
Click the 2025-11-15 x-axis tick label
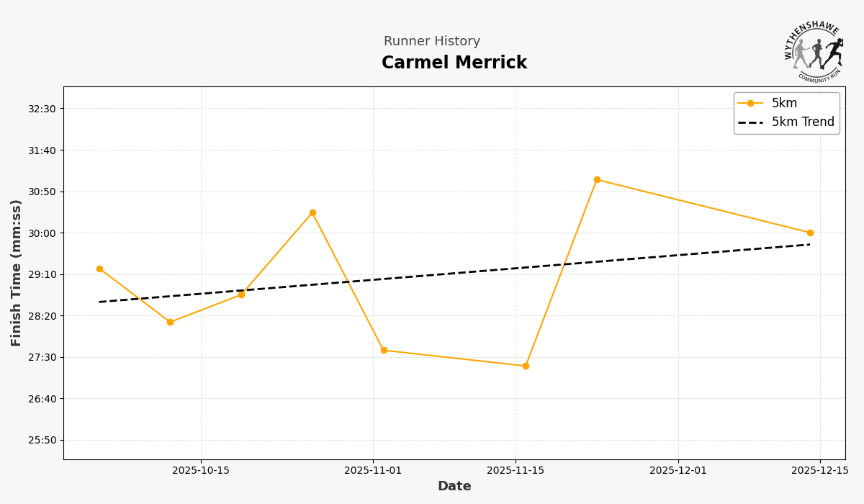[516, 471]
